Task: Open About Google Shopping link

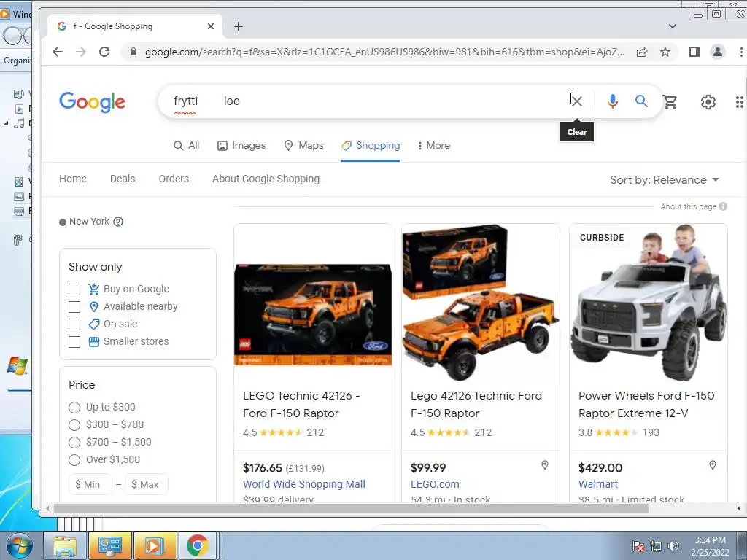Action: click(266, 179)
